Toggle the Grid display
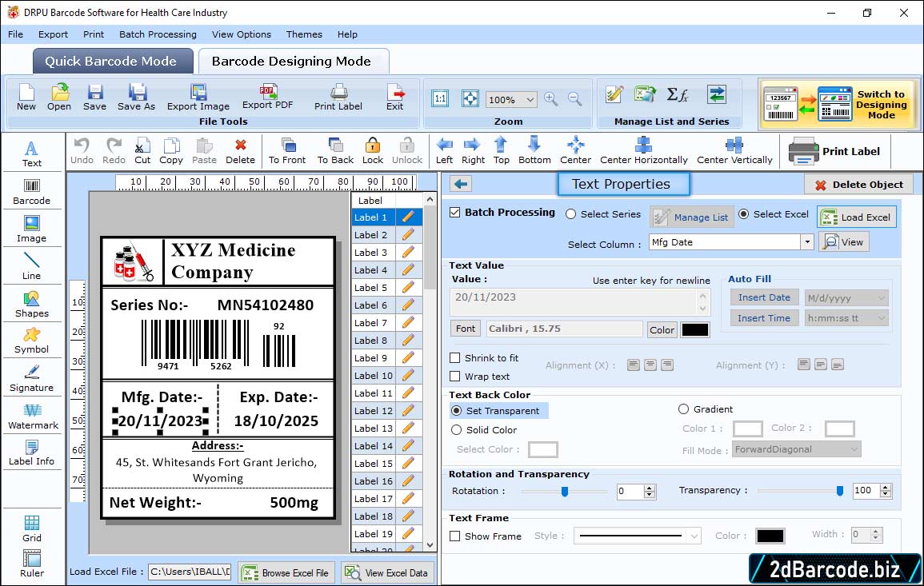 click(x=32, y=528)
